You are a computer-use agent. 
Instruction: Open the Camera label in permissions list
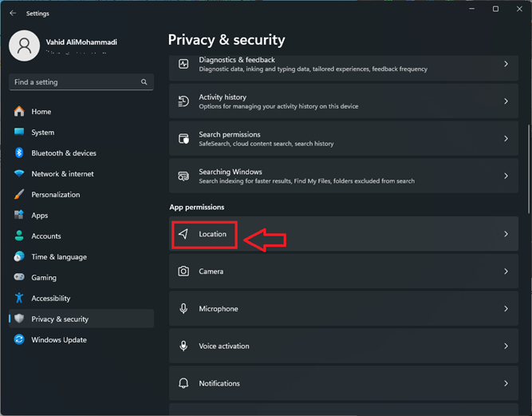pos(211,271)
